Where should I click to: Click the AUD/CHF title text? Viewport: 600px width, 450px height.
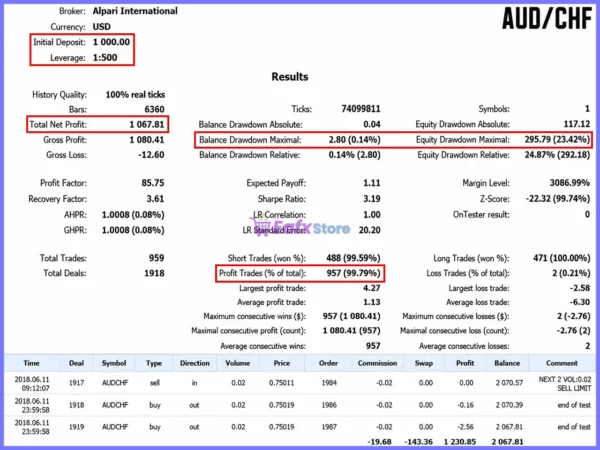547,18
